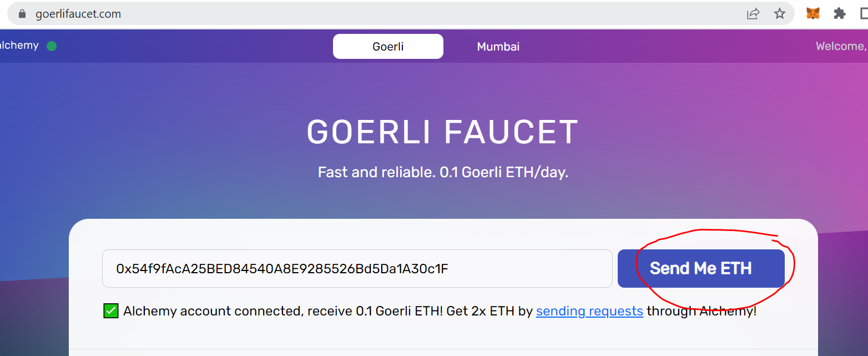This screenshot has height=356, width=868.
Task: Focus the wallet address input field
Action: tap(357, 269)
